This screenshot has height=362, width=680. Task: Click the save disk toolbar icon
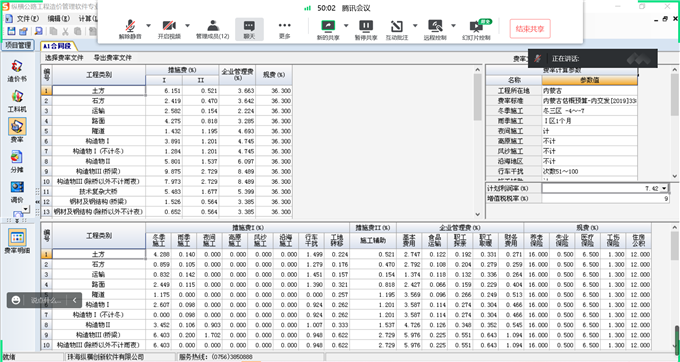[x=11, y=31]
